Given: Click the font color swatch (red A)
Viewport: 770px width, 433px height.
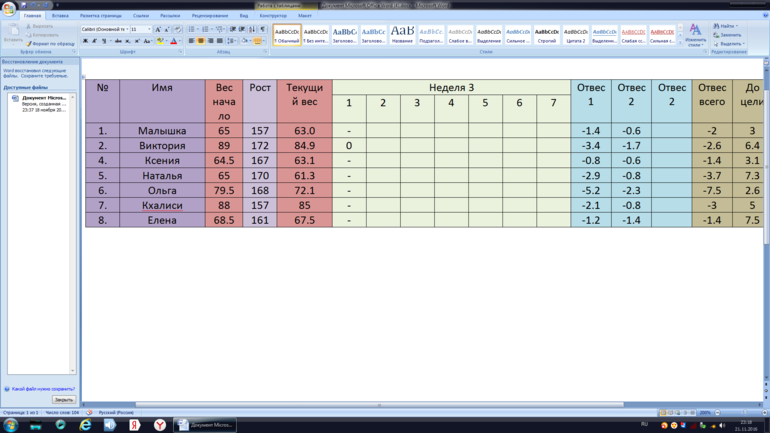Looking at the screenshot, I should click(173, 41).
